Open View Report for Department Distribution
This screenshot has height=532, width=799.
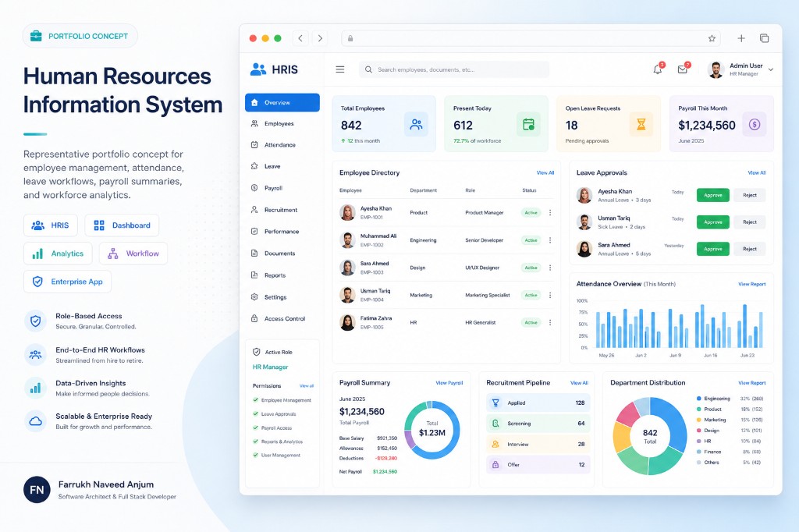click(752, 383)
